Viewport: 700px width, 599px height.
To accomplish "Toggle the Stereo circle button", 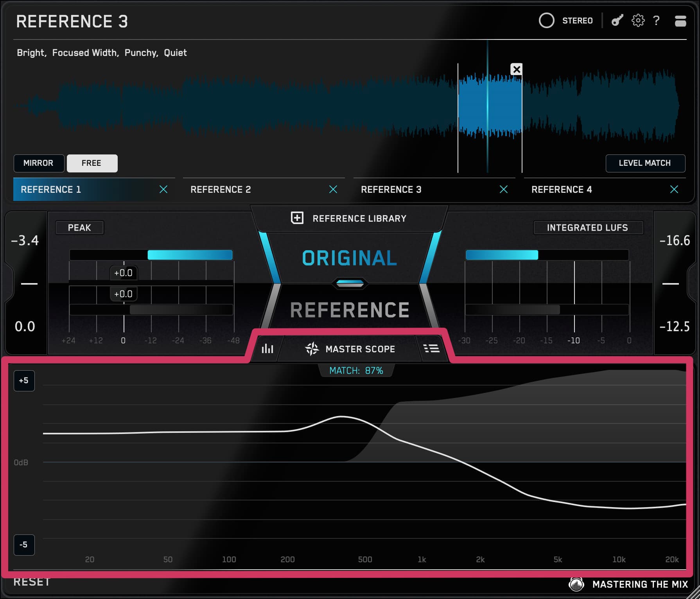I will [x=546, y=21].
